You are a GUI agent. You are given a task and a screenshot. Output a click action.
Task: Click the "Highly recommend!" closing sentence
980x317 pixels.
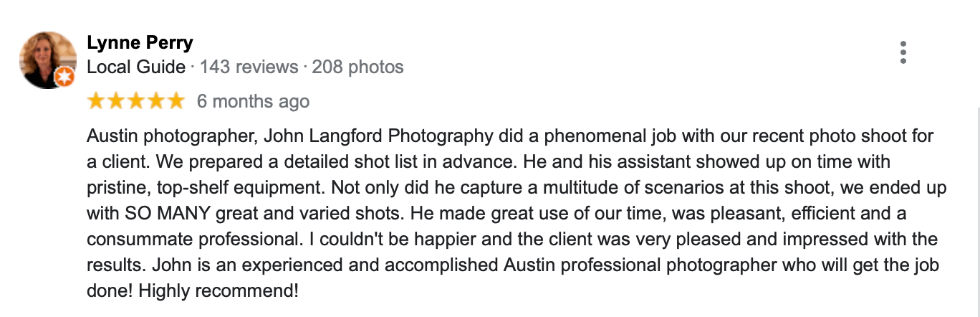click(218, 292)
